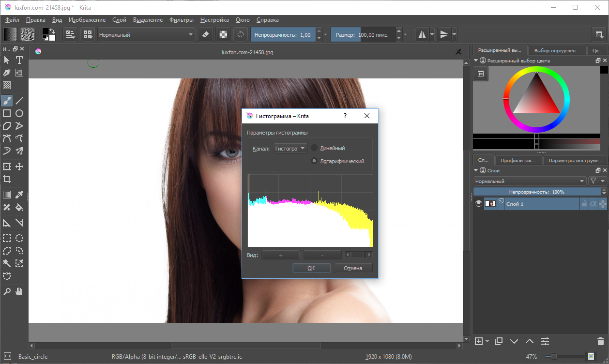Hide Слой 1 with the eye icon
The height and width of the screenshot is (364, 609).
479,204
